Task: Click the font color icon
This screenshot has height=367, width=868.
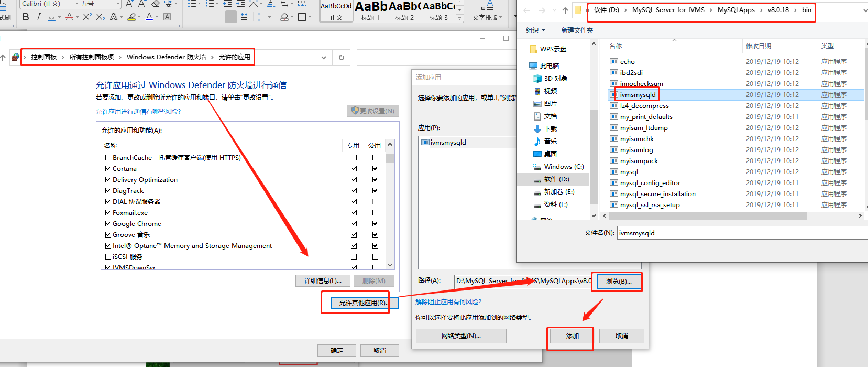Action: coord(149,17)
